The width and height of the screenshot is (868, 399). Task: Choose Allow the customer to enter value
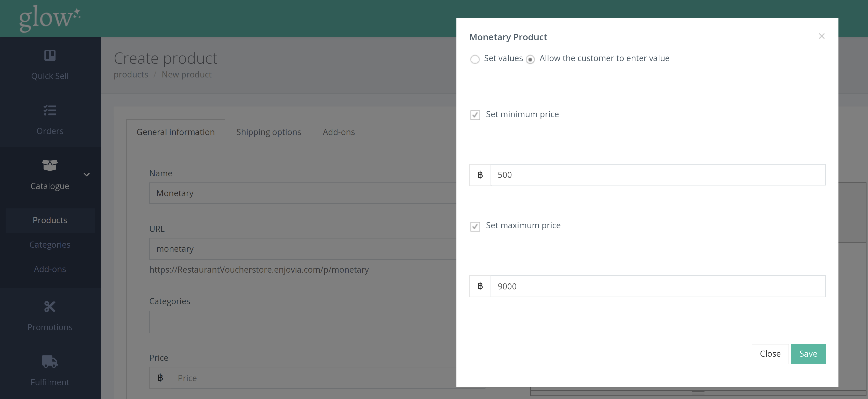click(530, 59)
